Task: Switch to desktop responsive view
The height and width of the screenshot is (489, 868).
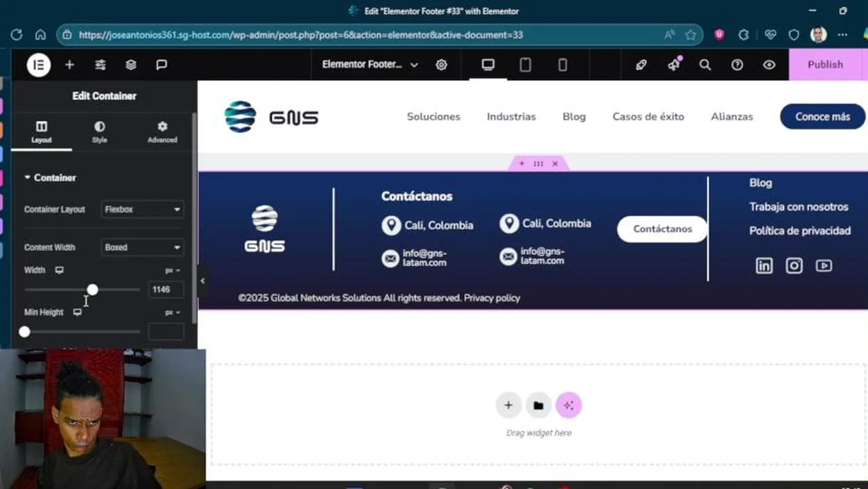Action: (488, 65)
